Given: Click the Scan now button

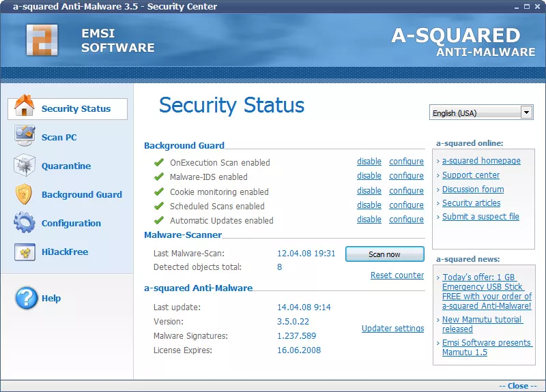Looking at the screenshot, I should pyautogui.click(x=385, y=254).
